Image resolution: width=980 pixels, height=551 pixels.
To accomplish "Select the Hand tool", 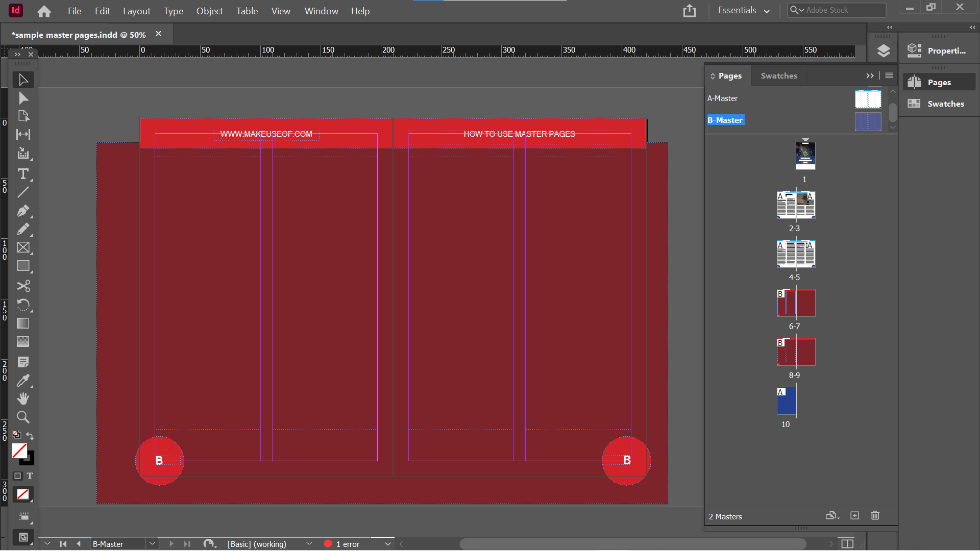I will click(x=23, y=398).
